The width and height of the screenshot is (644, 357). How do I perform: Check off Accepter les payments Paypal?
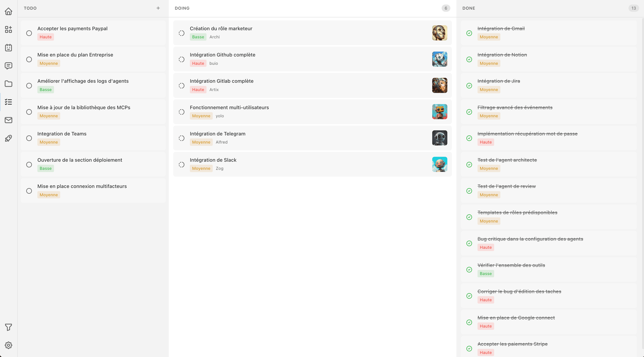coord(29,33)
